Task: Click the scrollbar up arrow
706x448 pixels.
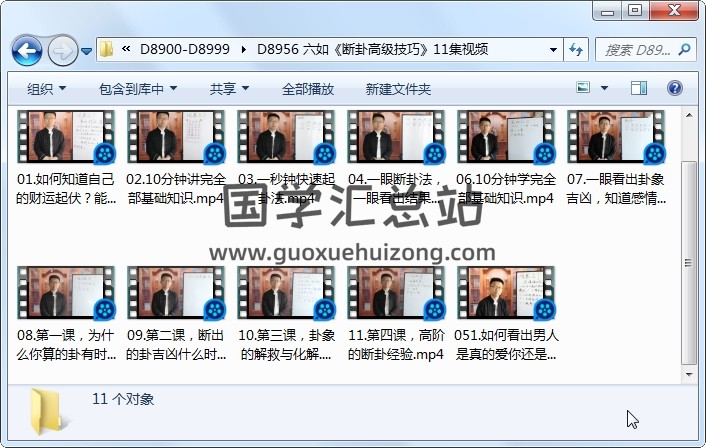Action: (x=689, y=115)
